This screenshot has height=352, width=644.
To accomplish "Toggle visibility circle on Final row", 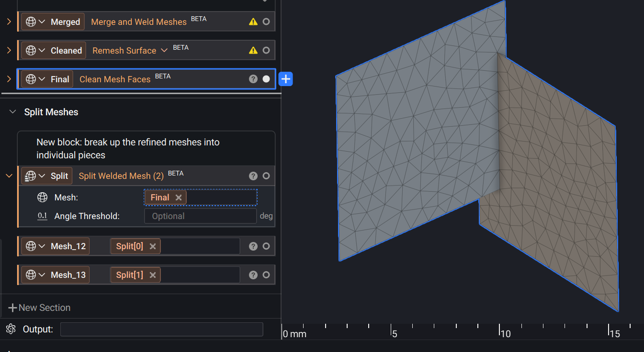I will 266,79.
